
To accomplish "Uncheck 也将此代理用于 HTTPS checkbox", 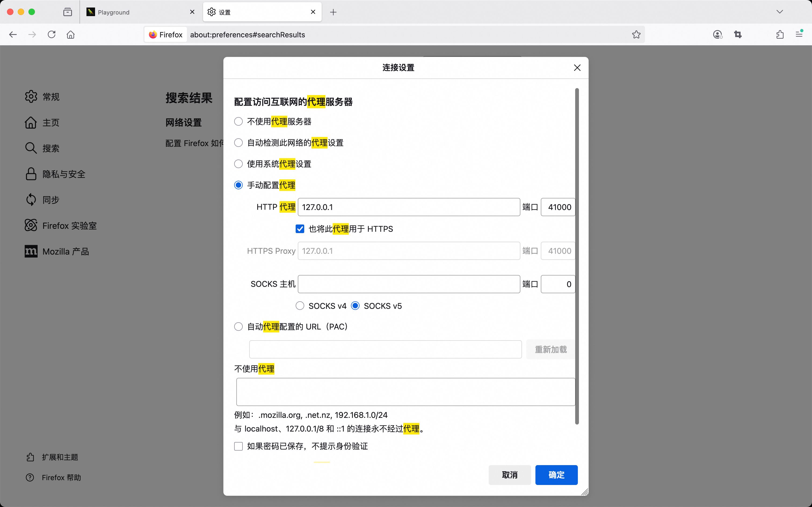I will pos(300,229).
